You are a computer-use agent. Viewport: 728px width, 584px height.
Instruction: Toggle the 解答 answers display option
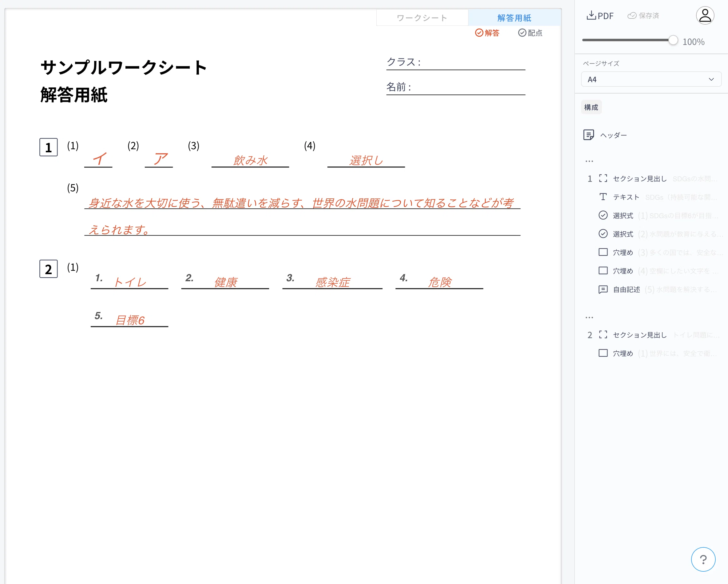click(x=487, y=33)
